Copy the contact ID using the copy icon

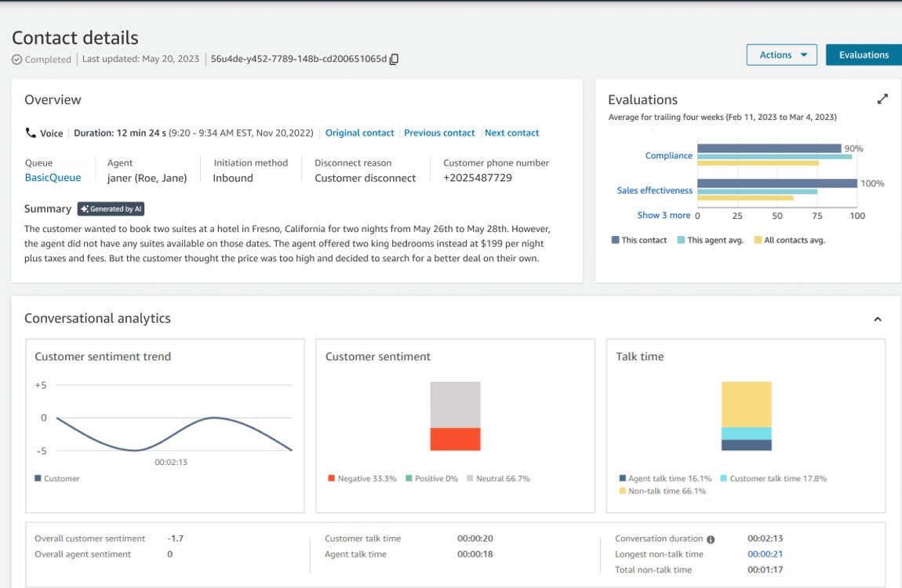394,58
